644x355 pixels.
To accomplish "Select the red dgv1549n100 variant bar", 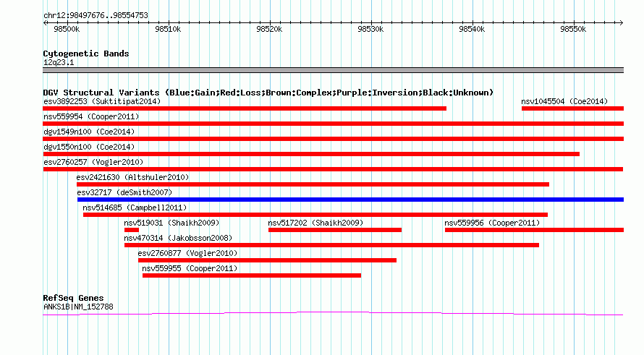I will (333, 139).
